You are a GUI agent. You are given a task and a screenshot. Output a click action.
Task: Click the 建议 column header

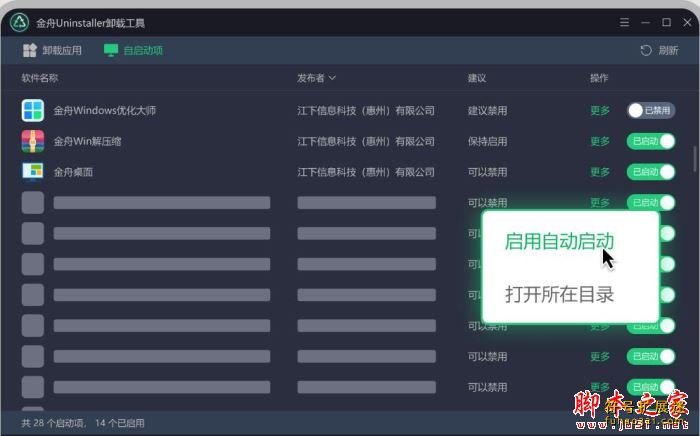pos(477,78)
